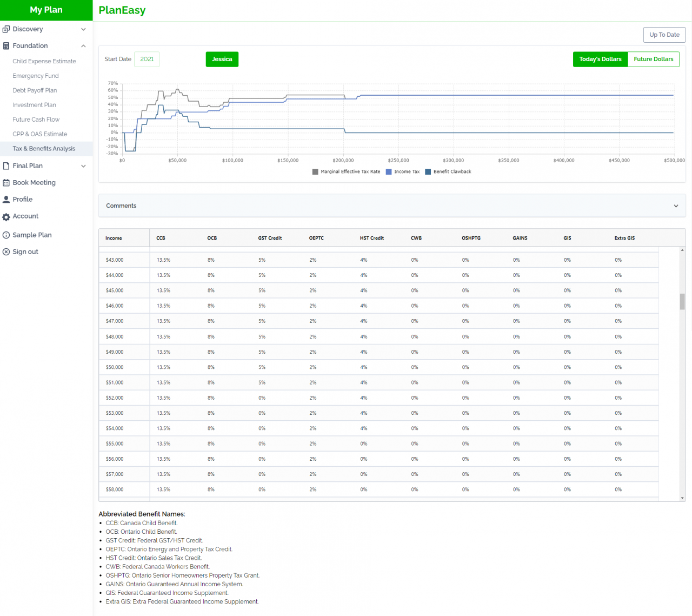Click the Up To Date button

(664, 35)
